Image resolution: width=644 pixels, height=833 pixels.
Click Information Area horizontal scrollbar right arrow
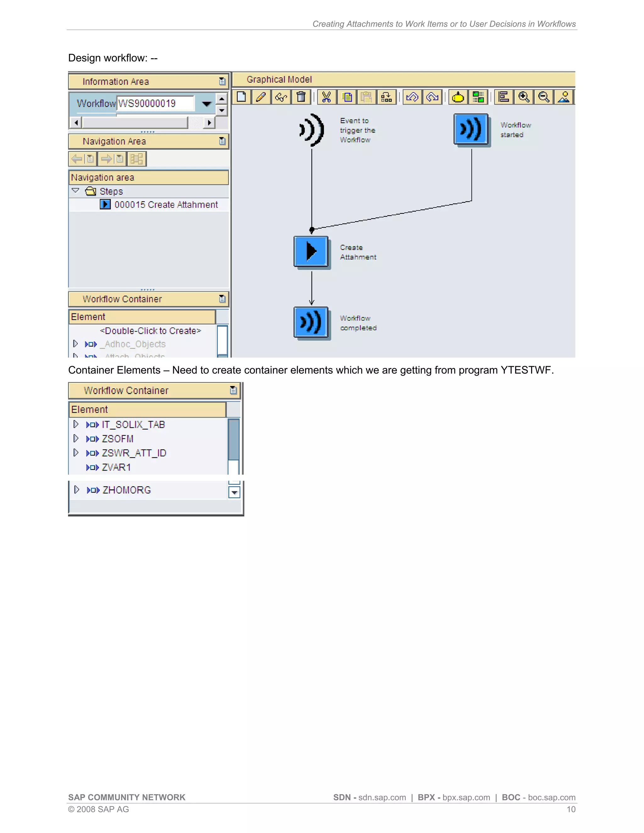pyautogui.click(x=209, y=123)
